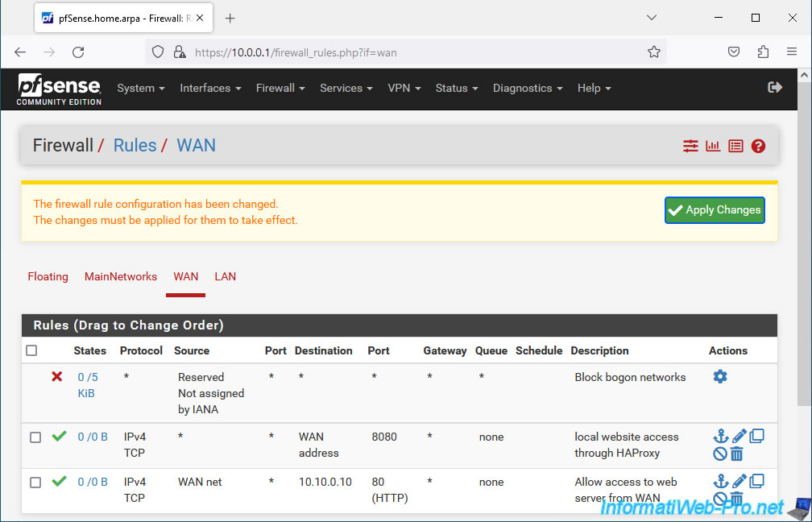View site security lock information

179,52
